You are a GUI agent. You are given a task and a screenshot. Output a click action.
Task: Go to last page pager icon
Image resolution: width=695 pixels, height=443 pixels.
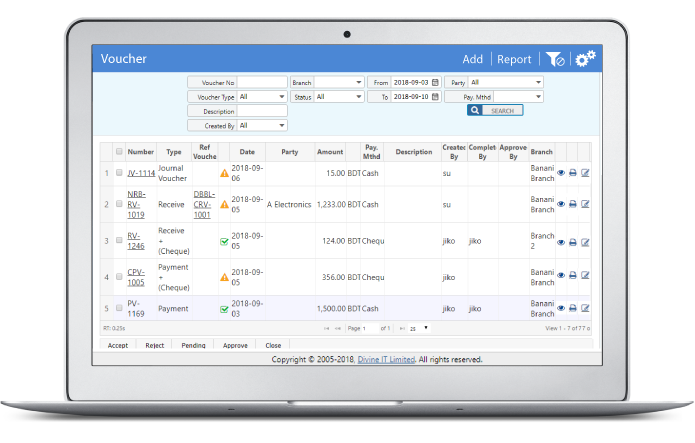point(402,329)
